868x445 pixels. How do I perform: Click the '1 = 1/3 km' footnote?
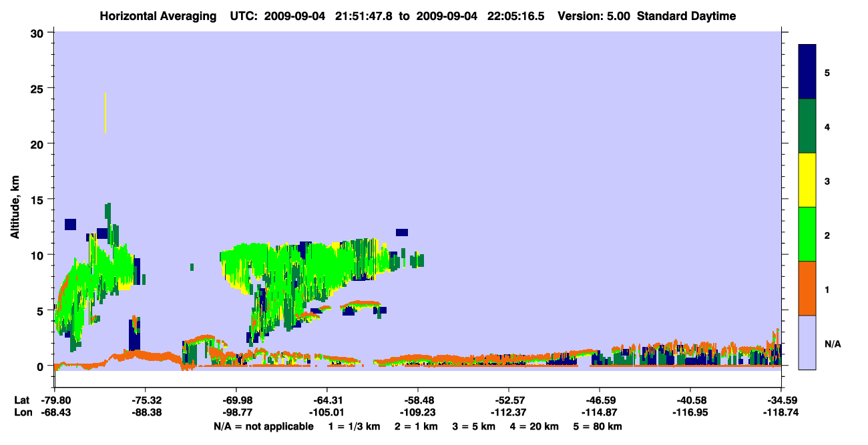tap(355, 426)
